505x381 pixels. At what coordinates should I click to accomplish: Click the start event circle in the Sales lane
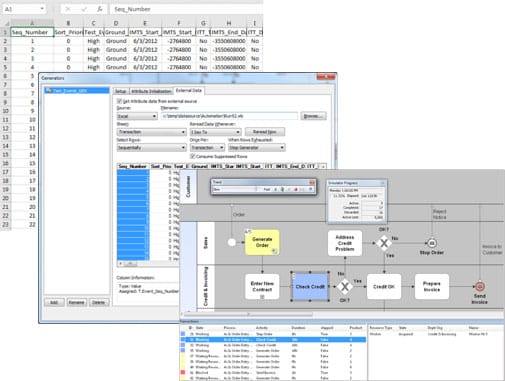[x=232, y=242]
